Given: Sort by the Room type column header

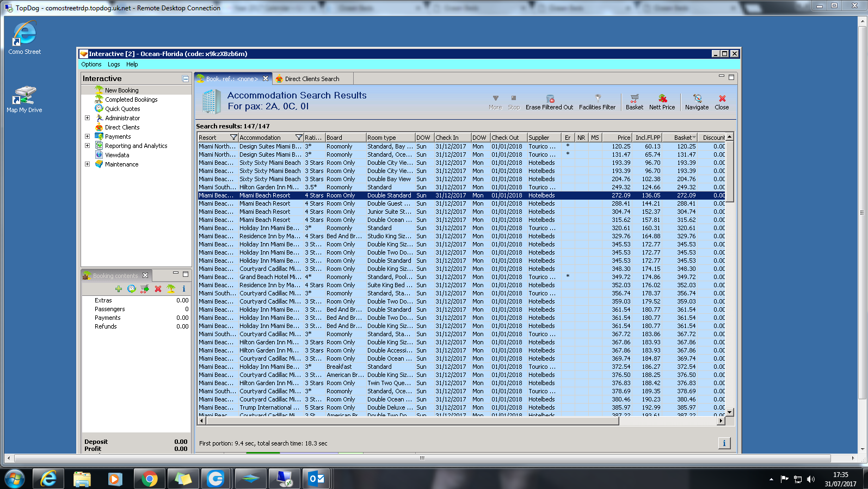Looking at the screenshot, I should click(x=390, y=138).
